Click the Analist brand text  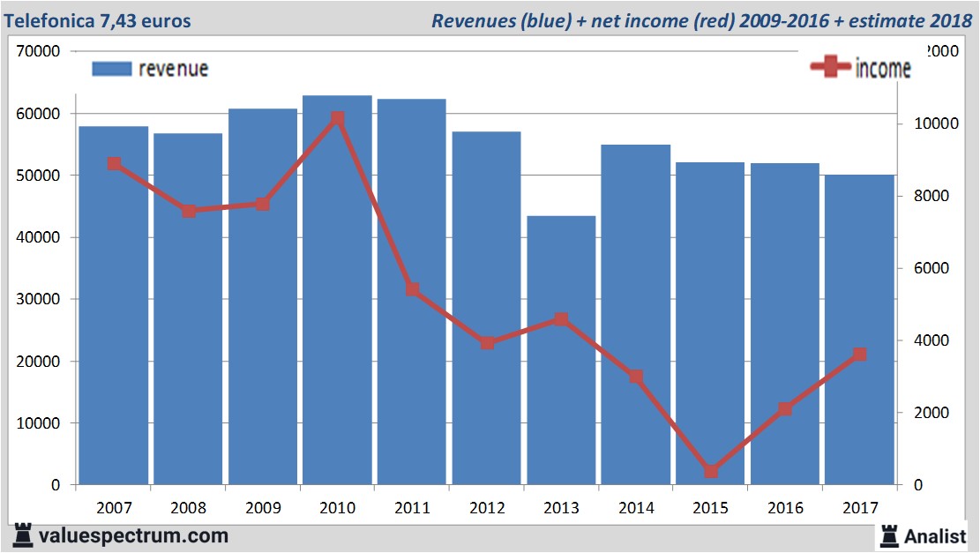pyautogui.click(x=935, y=535)
